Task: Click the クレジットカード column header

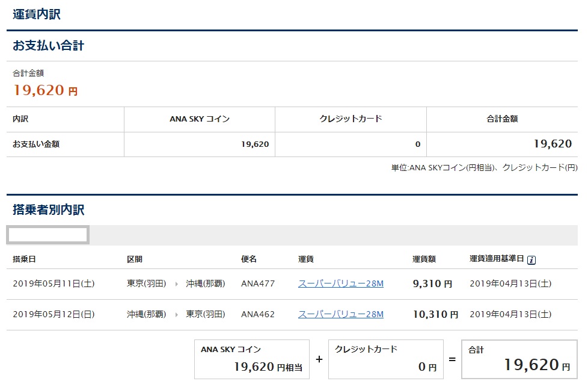Action: (351, 119)
